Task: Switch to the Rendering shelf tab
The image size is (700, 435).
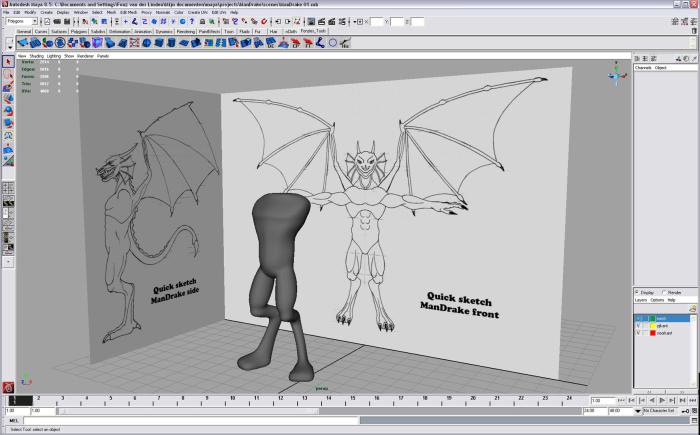Action: (x=186, y=32)
